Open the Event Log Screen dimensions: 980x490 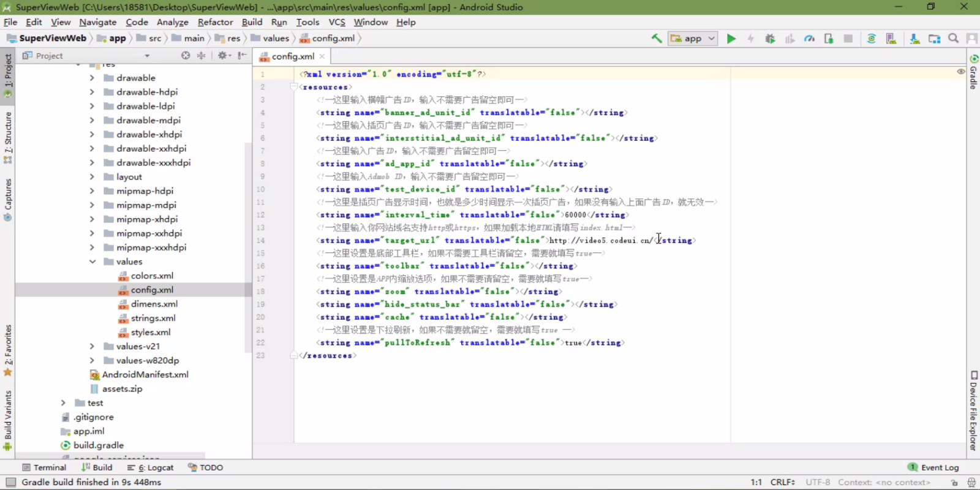pos(933,467)
